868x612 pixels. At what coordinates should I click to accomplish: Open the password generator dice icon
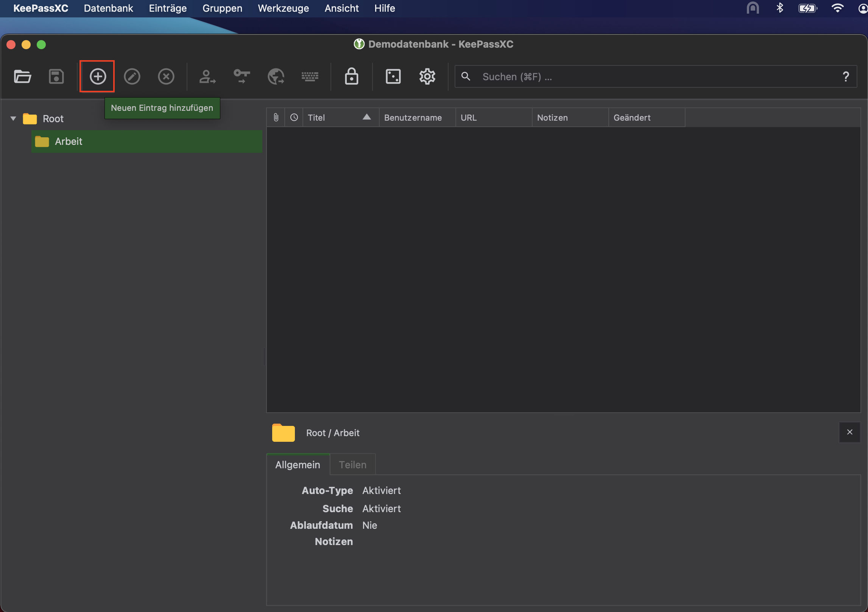[393, 76]
